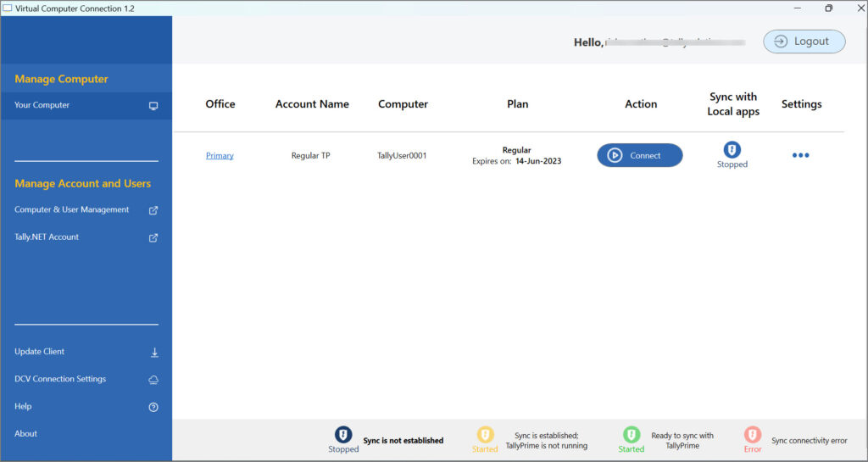The width and height of the screenshot is (868, 462).
Task: Minimize the Virtual Computer Connection window
Action: point(798,8)
